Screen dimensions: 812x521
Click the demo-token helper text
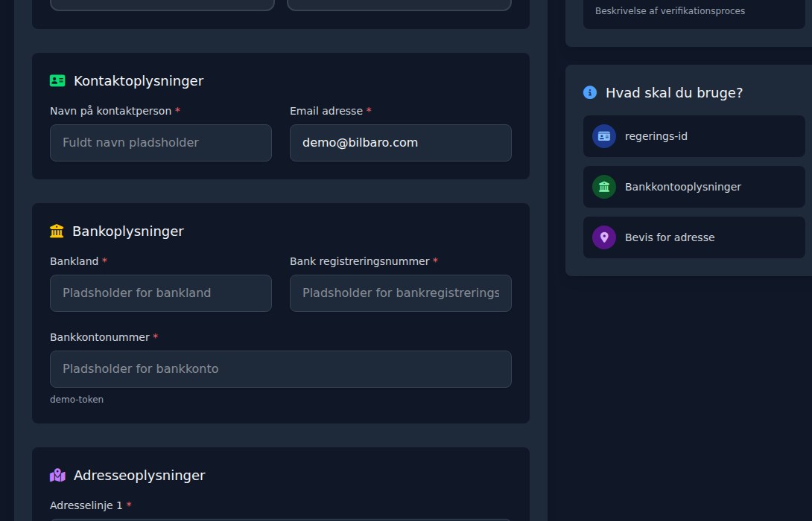pyautogui.click(x=77, y=400)
